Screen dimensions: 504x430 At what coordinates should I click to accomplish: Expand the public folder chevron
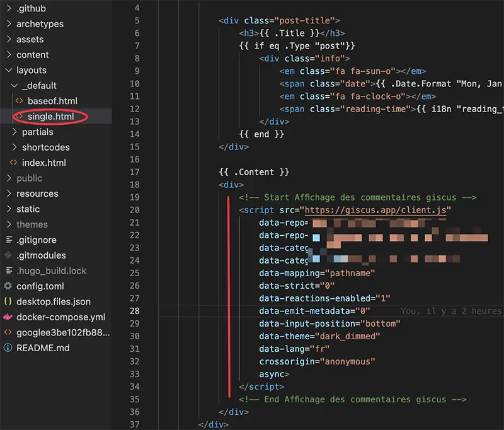click(9, 178)
